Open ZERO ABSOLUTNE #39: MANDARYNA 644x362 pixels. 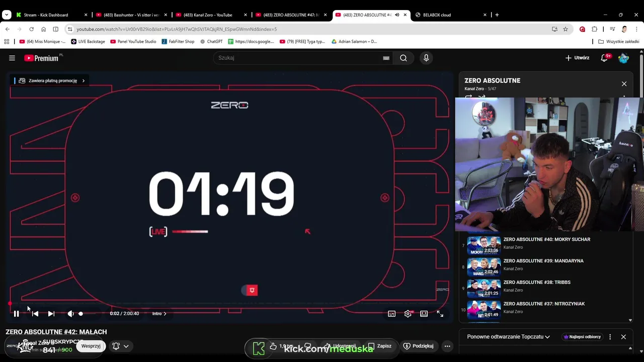pos(543,261)
